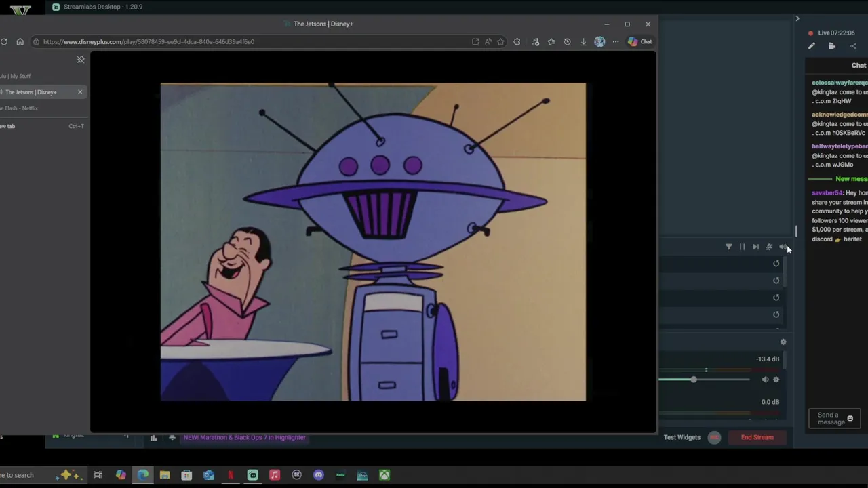This screenshot has height=488, width=868.
Task: Click the browser profile avatar
Action: coord(599,42)
